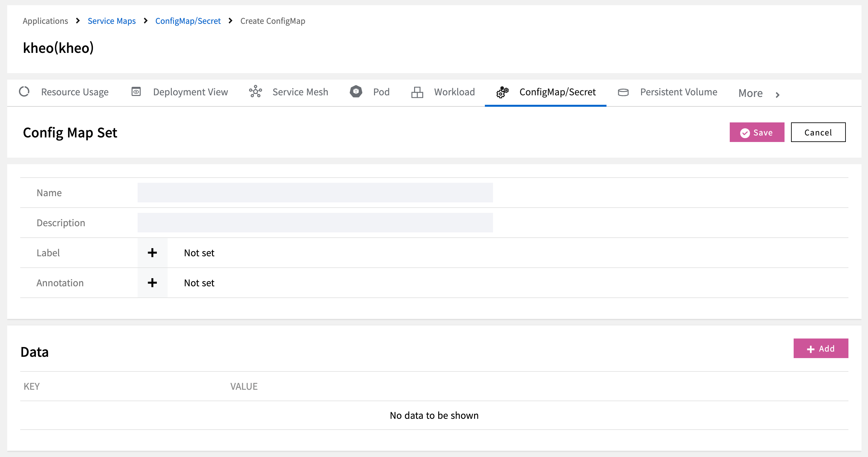Viewport: 868px width, 457px height.
Task: Open the More tabs menu
Action: (750, 93)
